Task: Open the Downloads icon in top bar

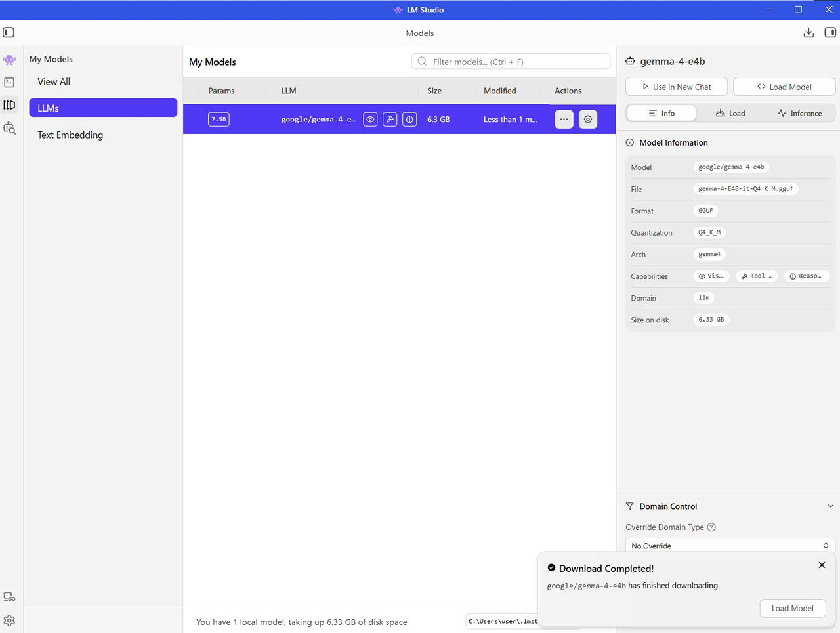Action: point(808,33)
